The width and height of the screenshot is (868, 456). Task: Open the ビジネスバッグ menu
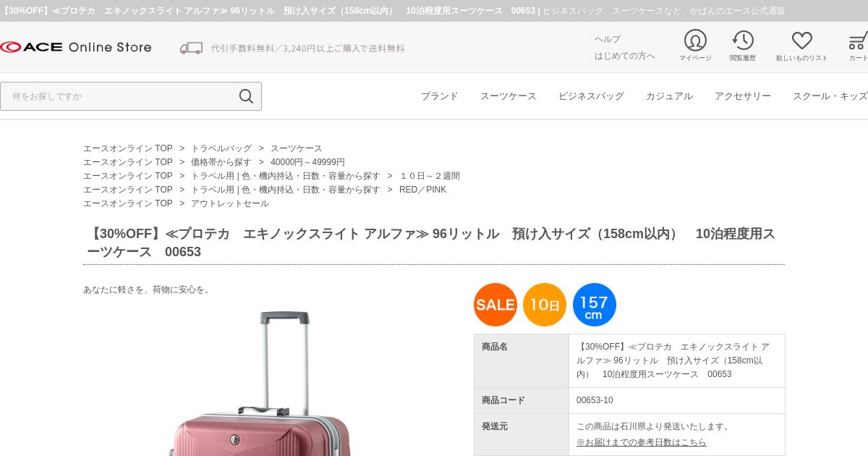click(x=591, y=96)
